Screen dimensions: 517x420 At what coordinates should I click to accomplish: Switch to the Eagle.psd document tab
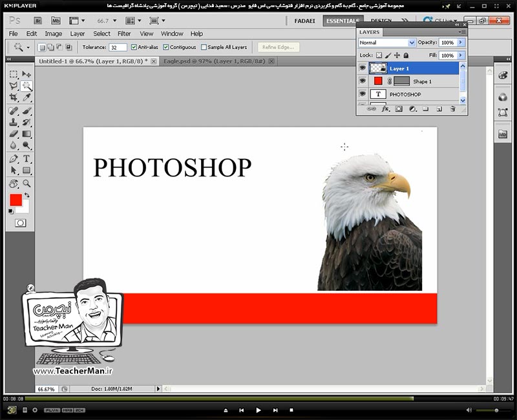point(217,61)
